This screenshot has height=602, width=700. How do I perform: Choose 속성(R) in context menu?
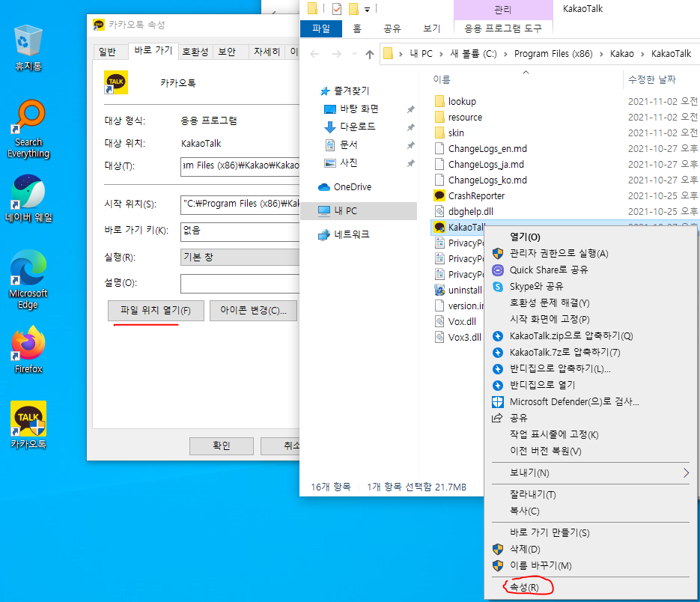pos(591,587)
